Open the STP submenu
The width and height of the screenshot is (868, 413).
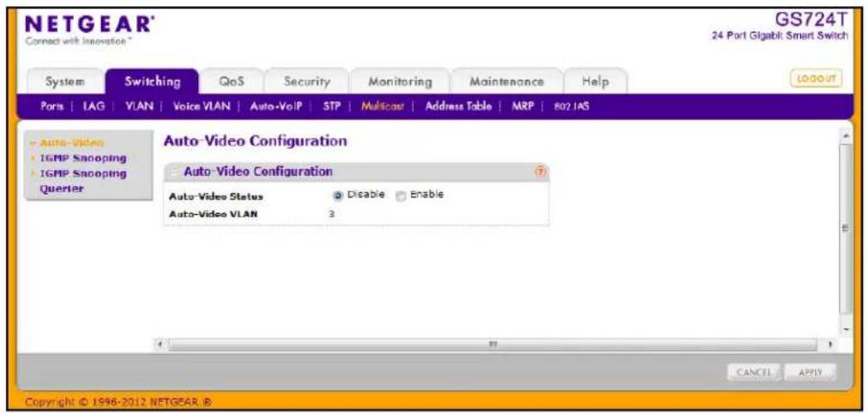pos(330,107)
